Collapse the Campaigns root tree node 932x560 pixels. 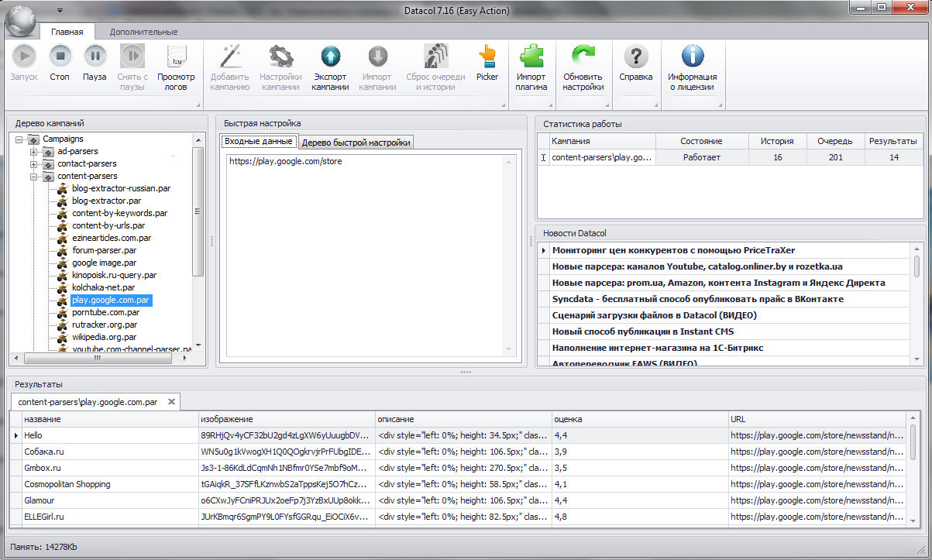coord(19,139)
